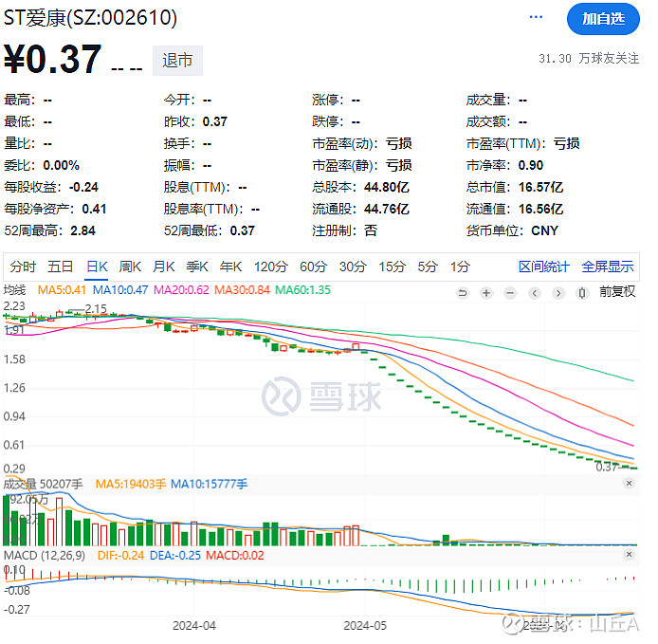Click the 货币单位 value CNY
Screen dimensions: 658x644
coord(544,230)
